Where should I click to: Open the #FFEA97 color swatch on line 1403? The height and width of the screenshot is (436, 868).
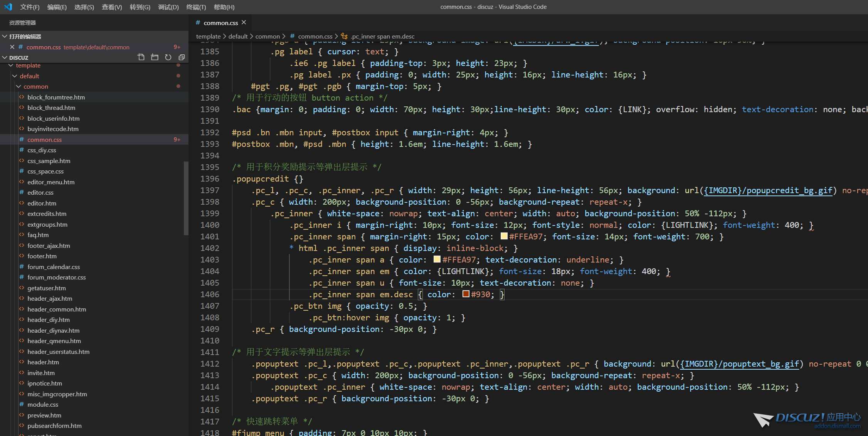(437, 259)
